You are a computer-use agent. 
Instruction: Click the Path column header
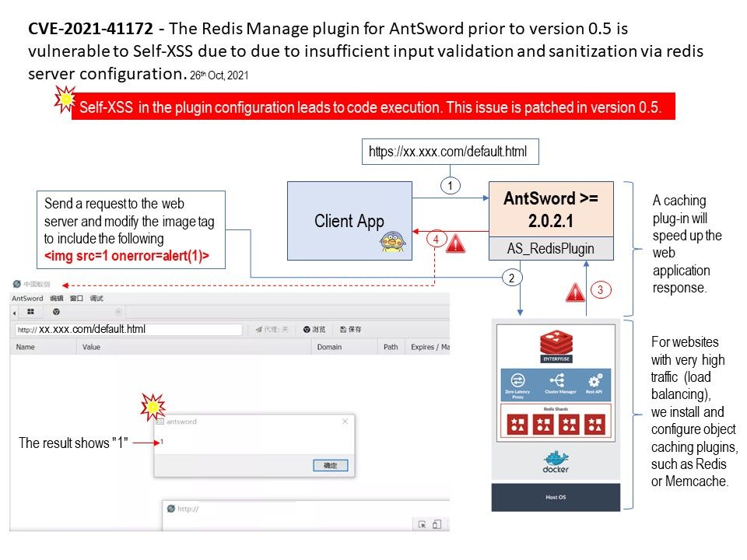tap(391, 347)
